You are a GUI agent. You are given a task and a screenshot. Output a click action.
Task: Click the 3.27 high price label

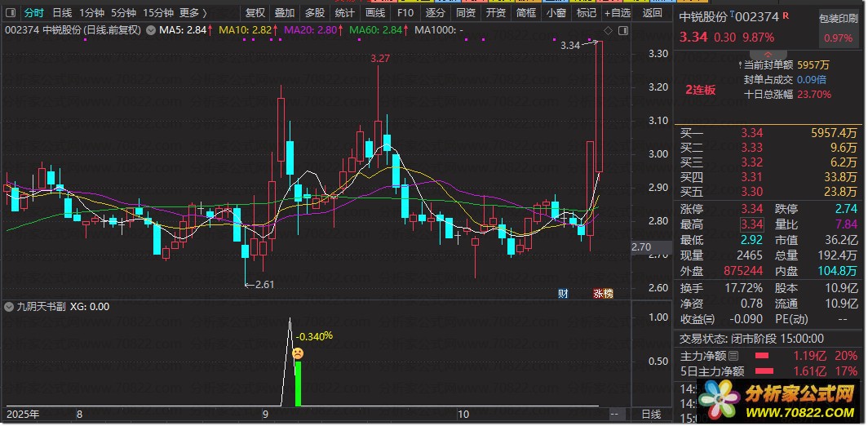pos(380,58)
